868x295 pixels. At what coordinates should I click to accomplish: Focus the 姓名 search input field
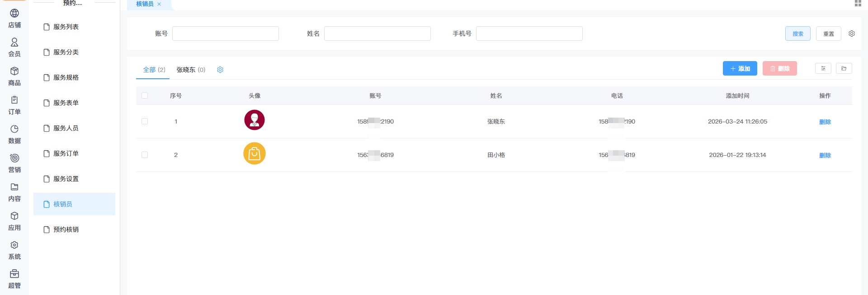point(377,33)
